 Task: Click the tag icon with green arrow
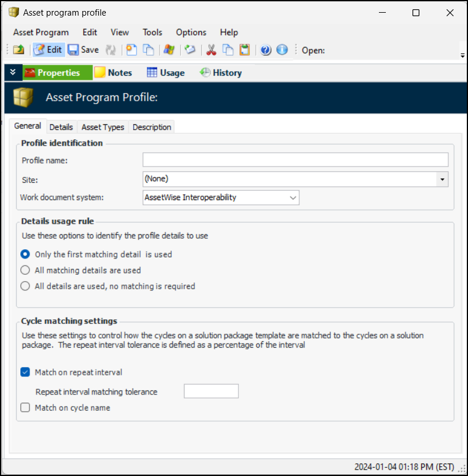190,50
